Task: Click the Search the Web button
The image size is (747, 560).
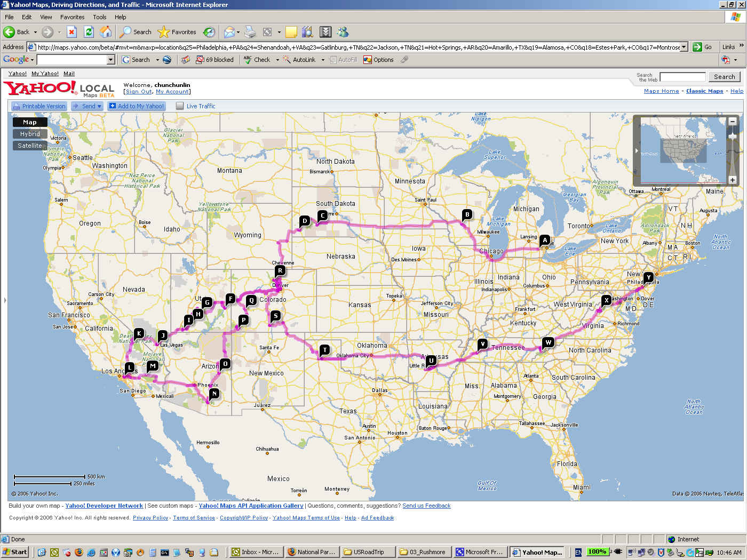Action: (724, 77)
